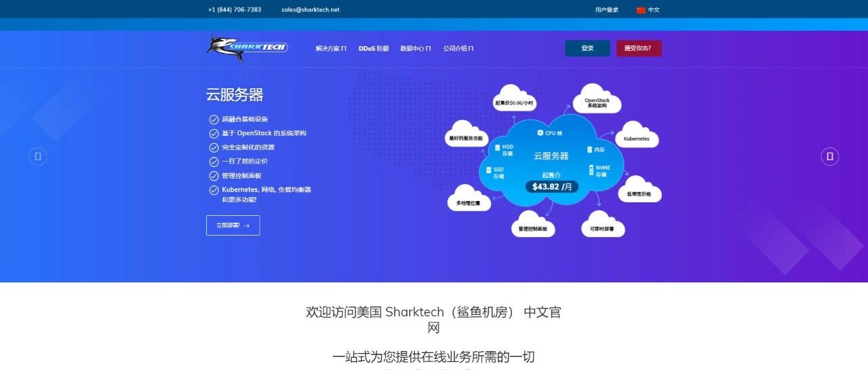Click checkmark icon beside 超融合基础设施
Image resolution: width=868 pixels, height=370 pixels.
[214, 119]
